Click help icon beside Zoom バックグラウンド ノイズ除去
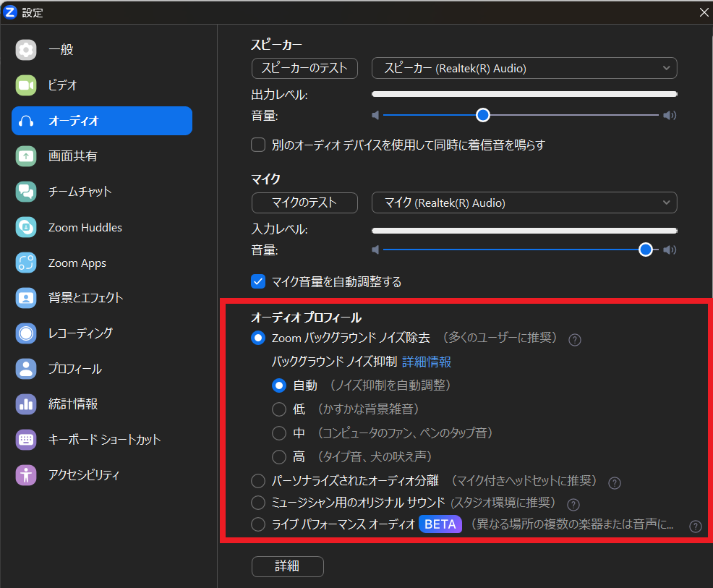Viewport: 713px width, 588px height. click(x=575, y=340)
